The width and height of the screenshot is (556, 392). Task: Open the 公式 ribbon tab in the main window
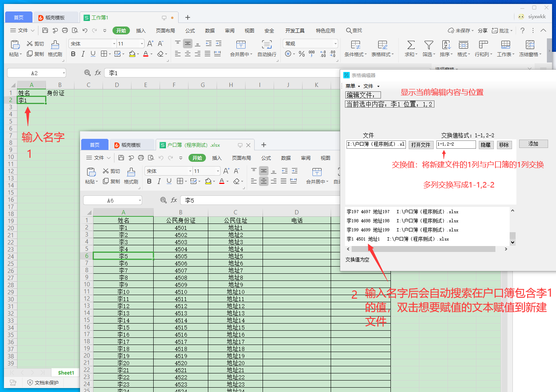click(x=190, y=30)
